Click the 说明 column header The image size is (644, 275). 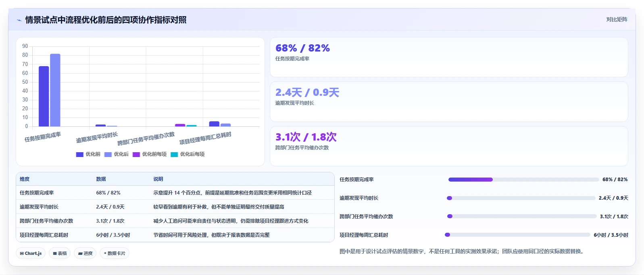[x=158, y=179]
